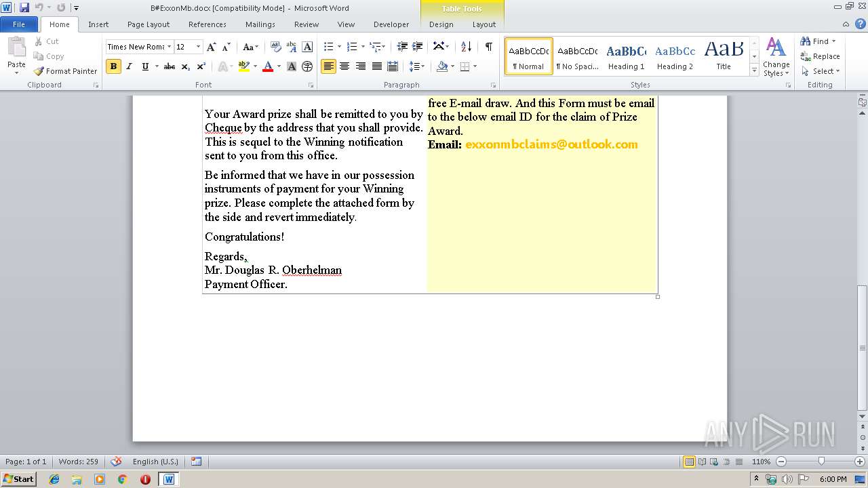Click Replace in Editing group

coord(821,56)
